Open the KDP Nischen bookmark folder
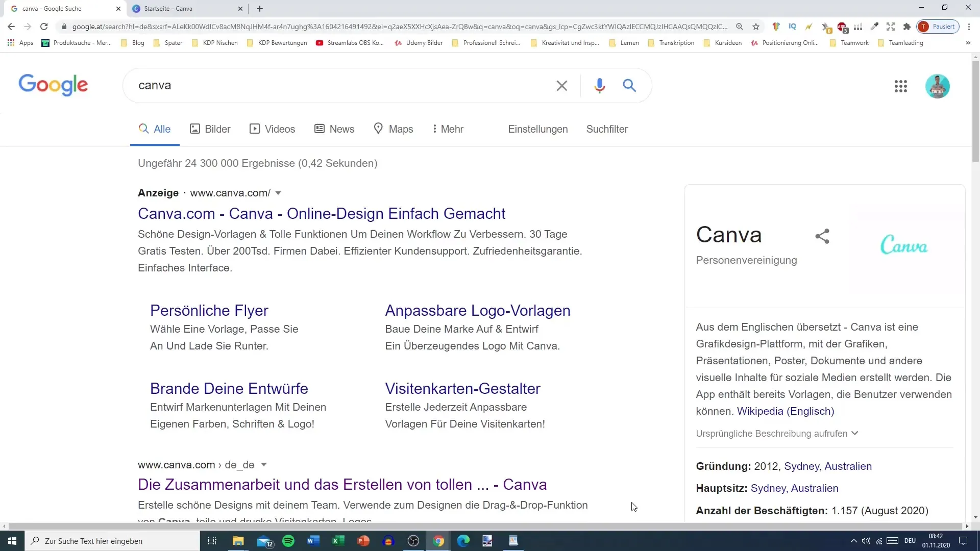 pyautogui.click(x=215, y=43)
